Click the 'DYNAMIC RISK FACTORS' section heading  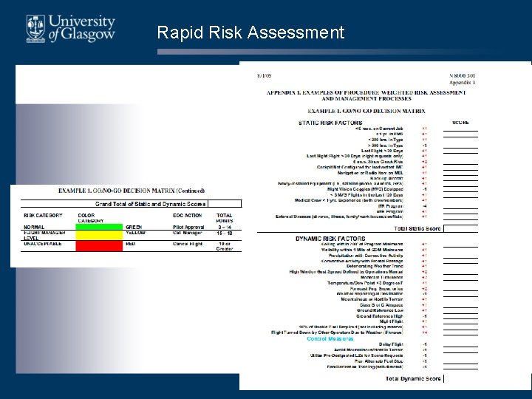(x=330, y=239)
